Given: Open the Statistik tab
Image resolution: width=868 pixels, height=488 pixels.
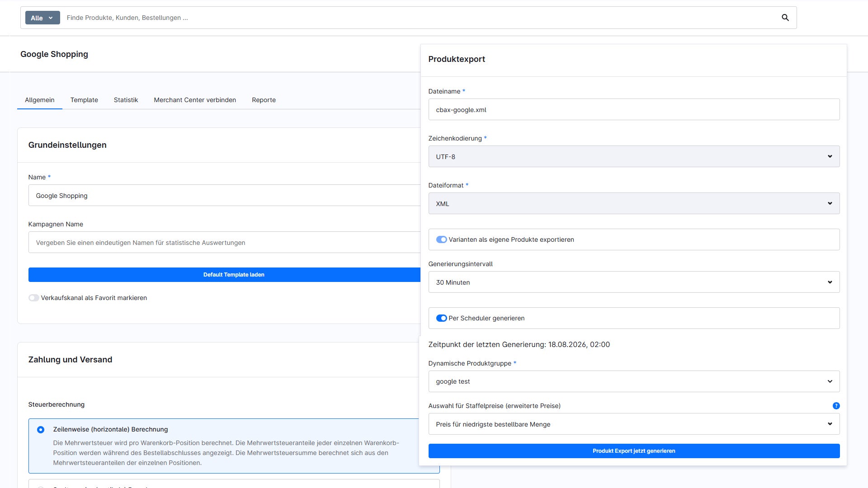Looking at the screenshot, I should (126, 100).
